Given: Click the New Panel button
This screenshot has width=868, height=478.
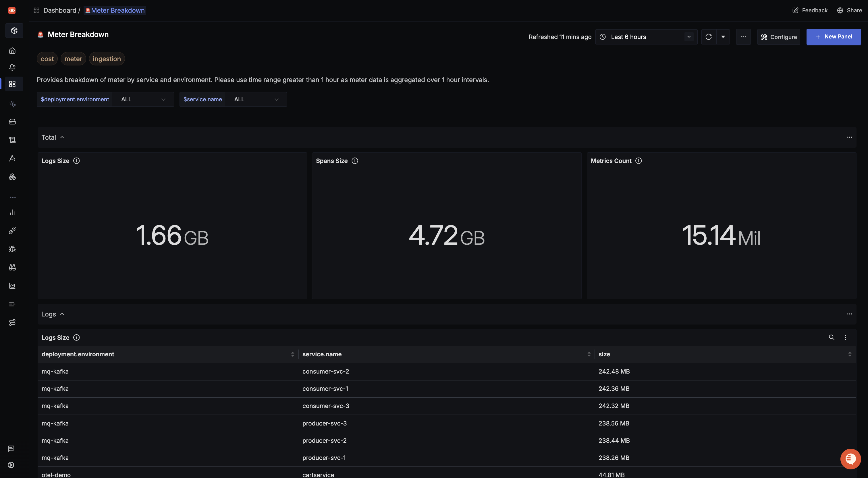Looking at the screenshot, I should point(834,36).
